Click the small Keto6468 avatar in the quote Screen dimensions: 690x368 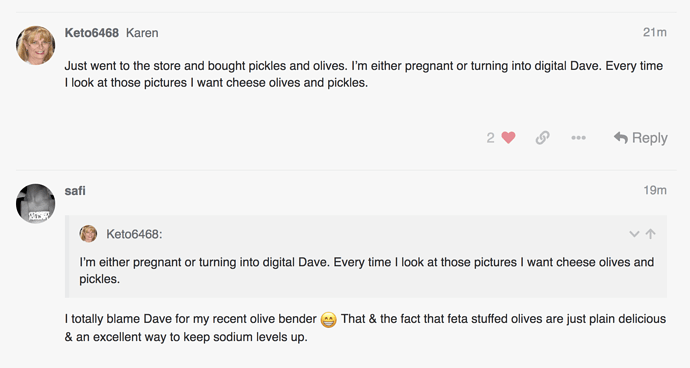88,234
